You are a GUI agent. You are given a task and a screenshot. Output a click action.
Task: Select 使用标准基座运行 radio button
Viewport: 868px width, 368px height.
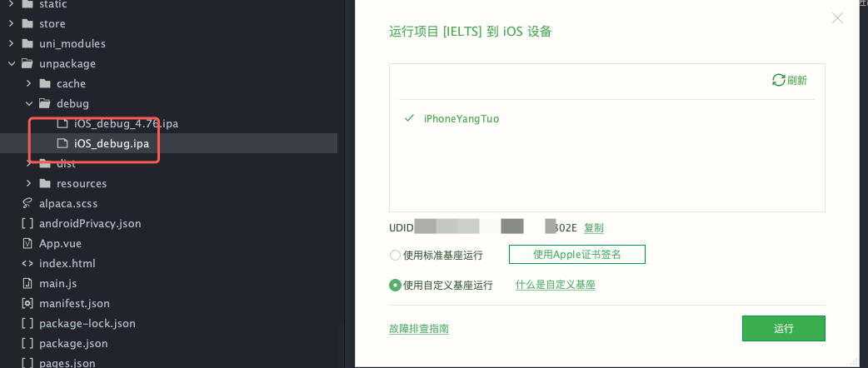(x=395, y=255)
